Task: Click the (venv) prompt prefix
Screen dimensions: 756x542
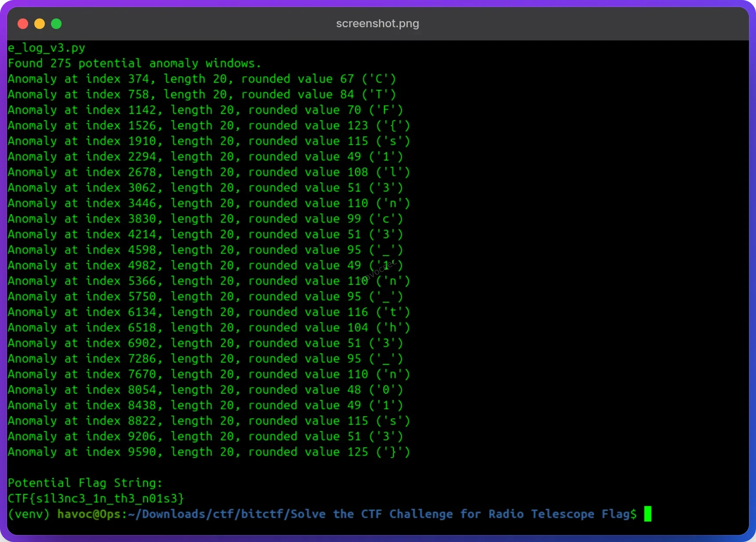Action: 29,514
